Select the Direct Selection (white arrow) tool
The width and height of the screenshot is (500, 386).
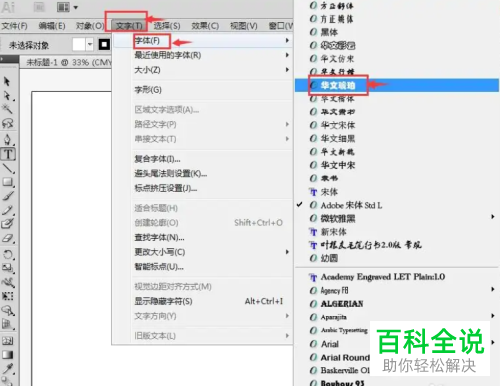tap(7, 96)
